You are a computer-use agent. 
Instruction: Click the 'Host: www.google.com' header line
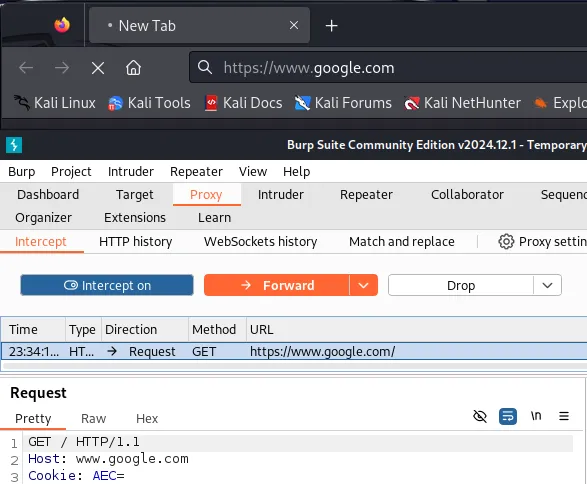(x=108, y=459)
